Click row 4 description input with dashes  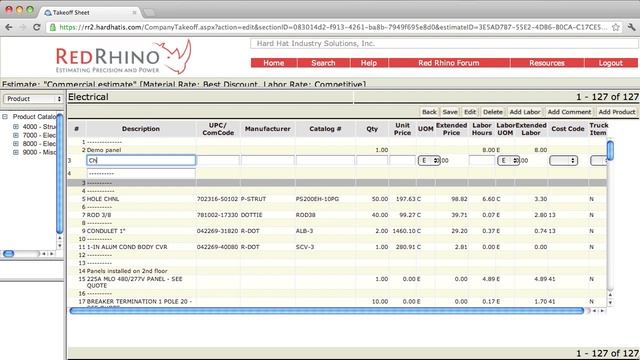(x=141, y=173)
